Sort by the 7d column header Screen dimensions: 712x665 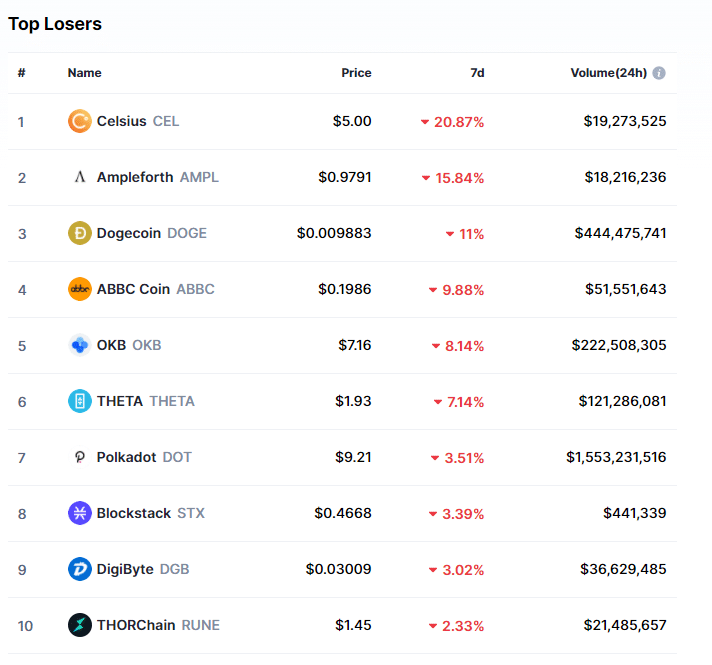(x=477, y=73)
